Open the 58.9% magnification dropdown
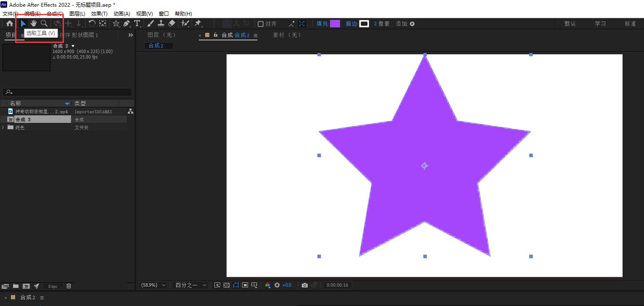Viewport: 644px width, 306px height. pos(153,285)
